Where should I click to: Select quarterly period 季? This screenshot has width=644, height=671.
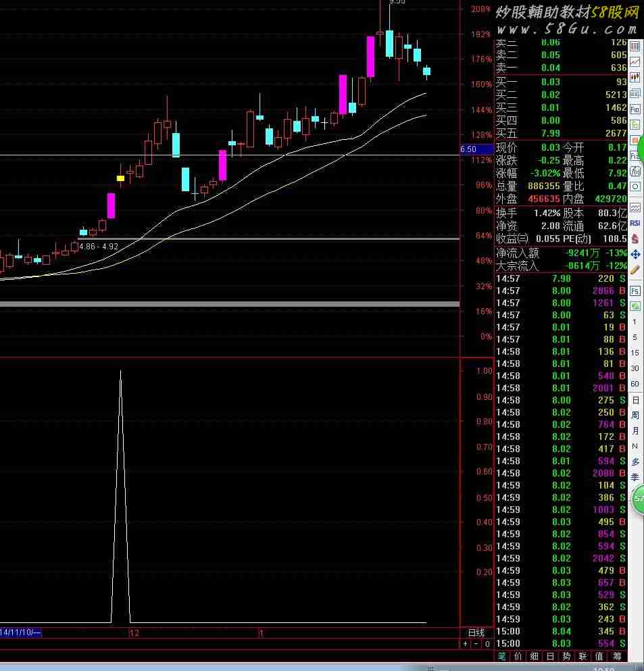point(635,477)
